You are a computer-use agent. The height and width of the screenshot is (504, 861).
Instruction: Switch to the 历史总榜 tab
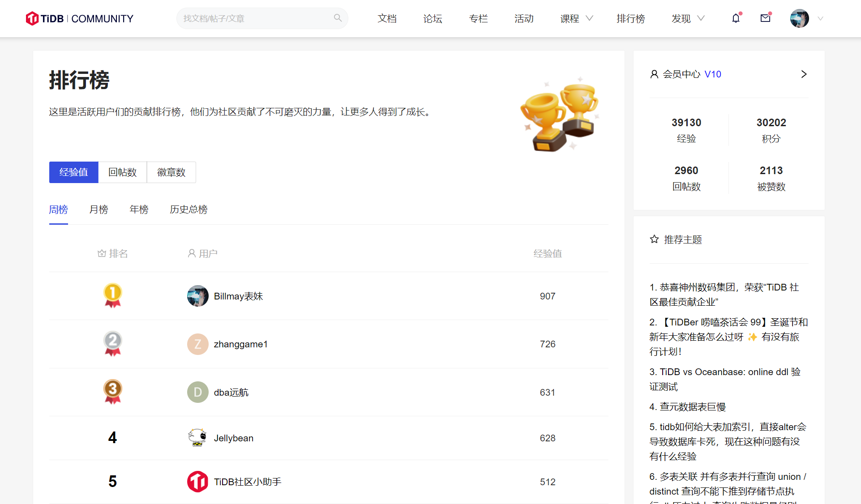click(188, 209)
